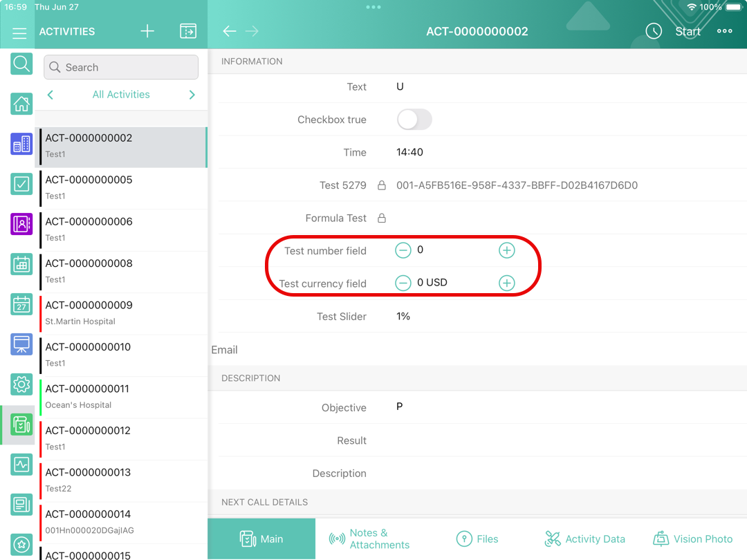Toggle the Checkbox true switch
Image resolution: width=747 pixels, height=560 pixels.
coord(414,120)
